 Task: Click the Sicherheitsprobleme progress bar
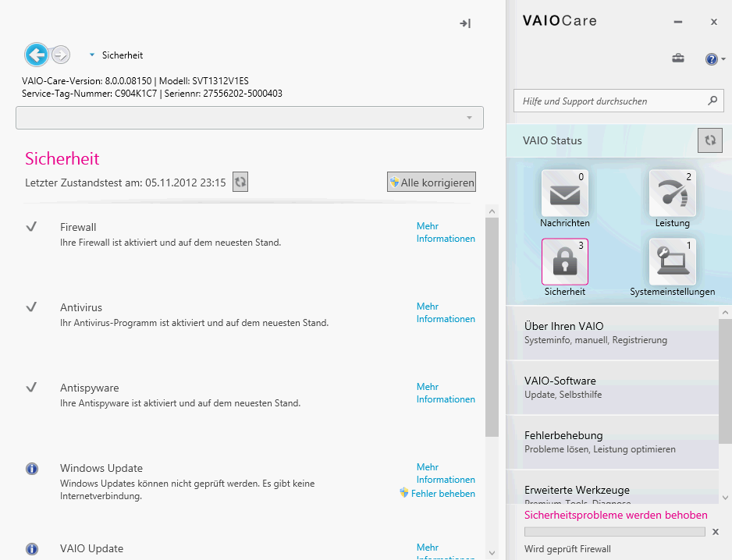click(614, 532)
